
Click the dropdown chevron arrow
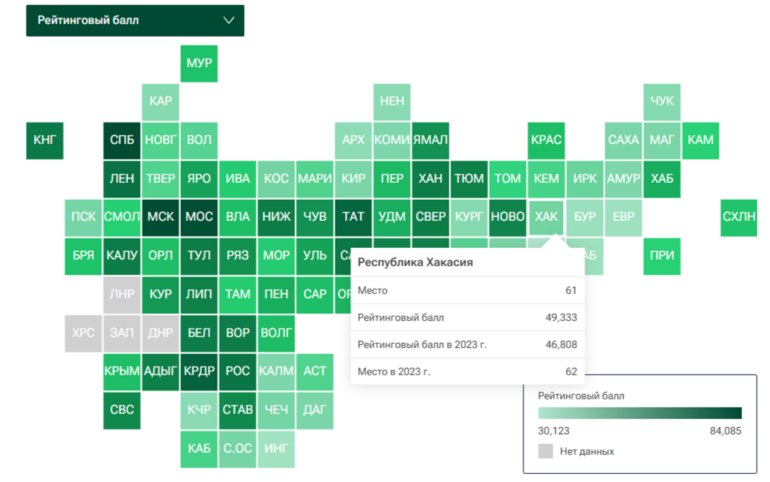[x=229, y=21]
